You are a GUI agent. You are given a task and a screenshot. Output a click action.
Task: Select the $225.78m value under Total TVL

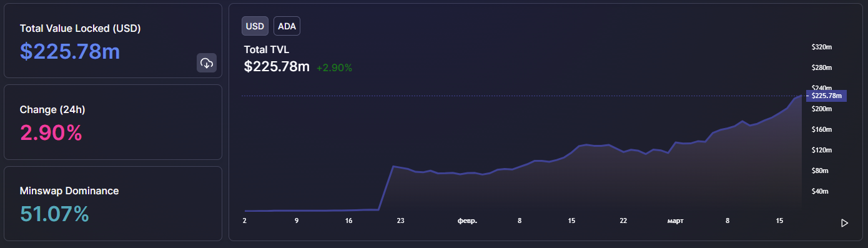click(277, 66)
